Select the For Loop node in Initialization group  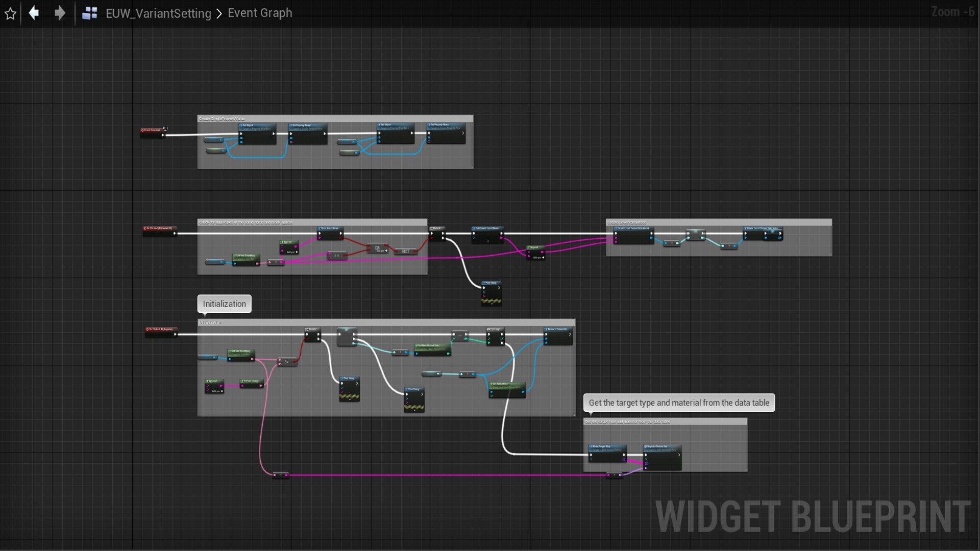point(495,336)
